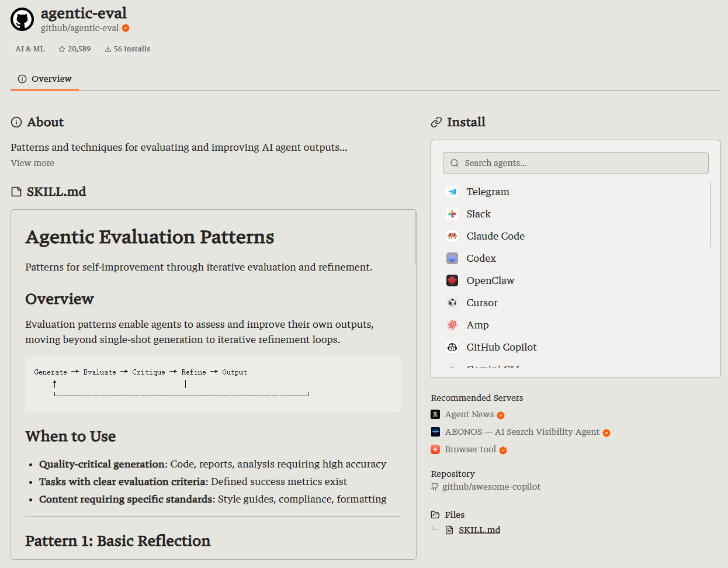728x568 pixels.
Task: Choose the OpenClaw agent icon
Action: pos(452,280)
